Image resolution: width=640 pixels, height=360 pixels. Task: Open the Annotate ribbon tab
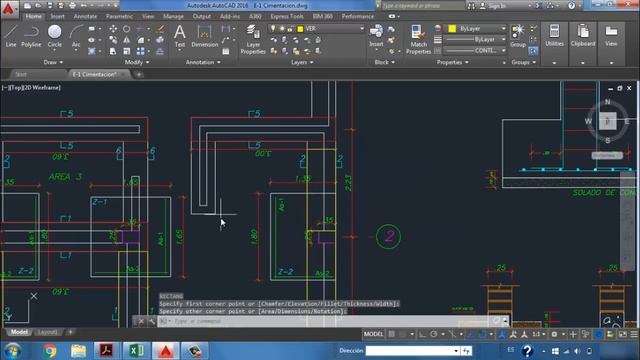pyautogui.click(x=85, y=16)
